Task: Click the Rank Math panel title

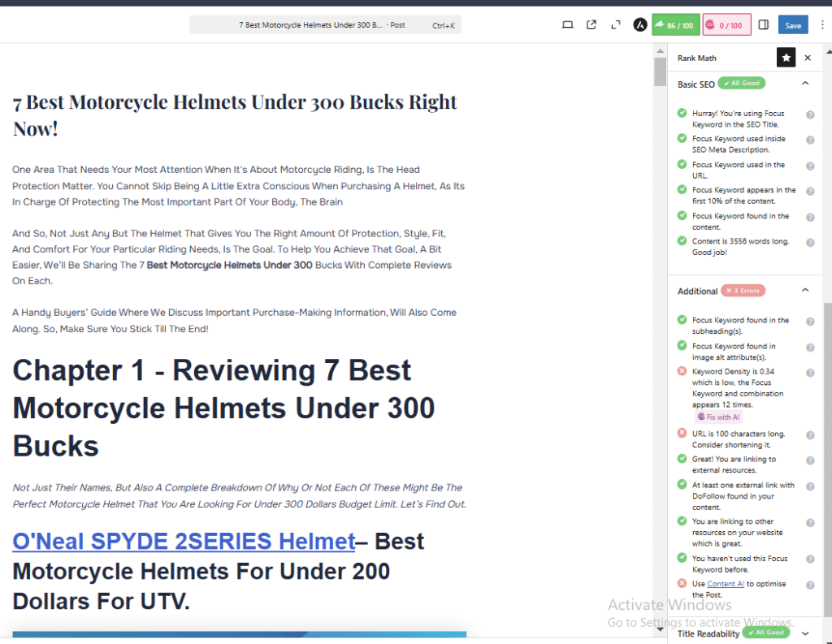Action: 696,58
